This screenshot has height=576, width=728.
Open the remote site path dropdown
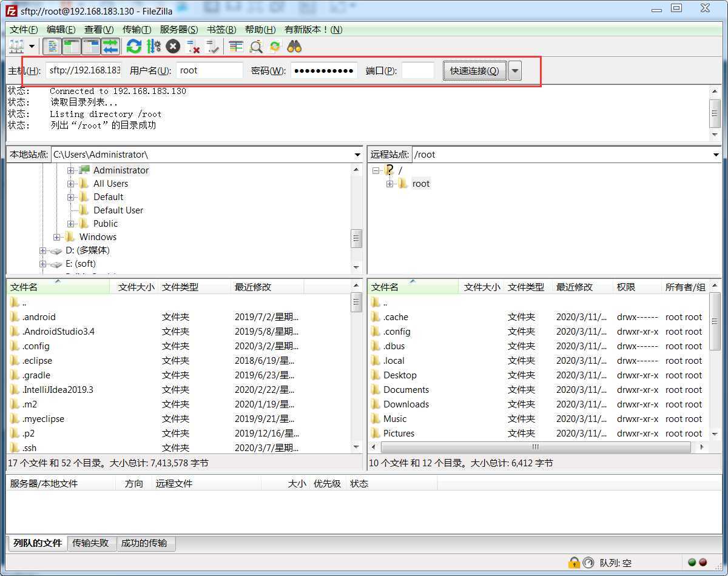click(x=716, y=155)
